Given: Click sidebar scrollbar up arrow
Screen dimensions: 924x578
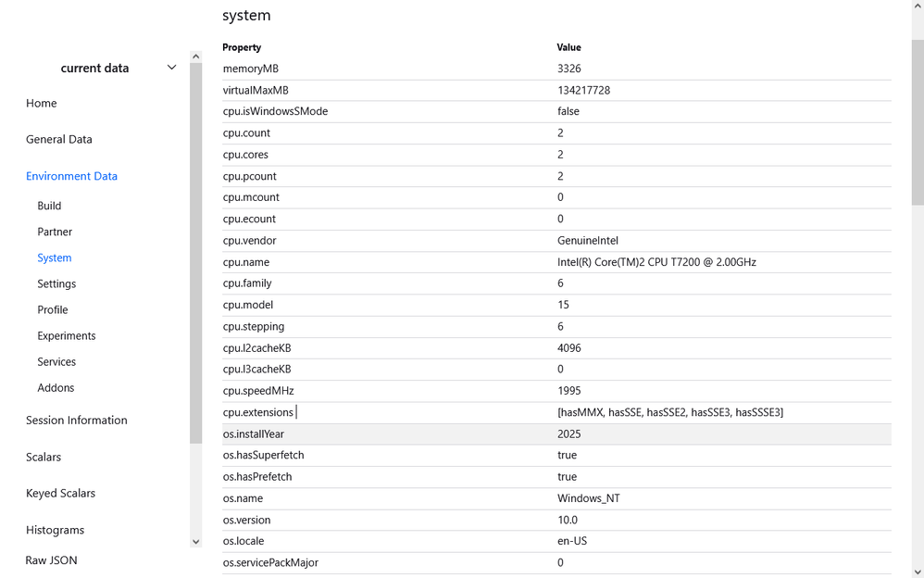Looking at the screenshot, I should coord(195,57).
